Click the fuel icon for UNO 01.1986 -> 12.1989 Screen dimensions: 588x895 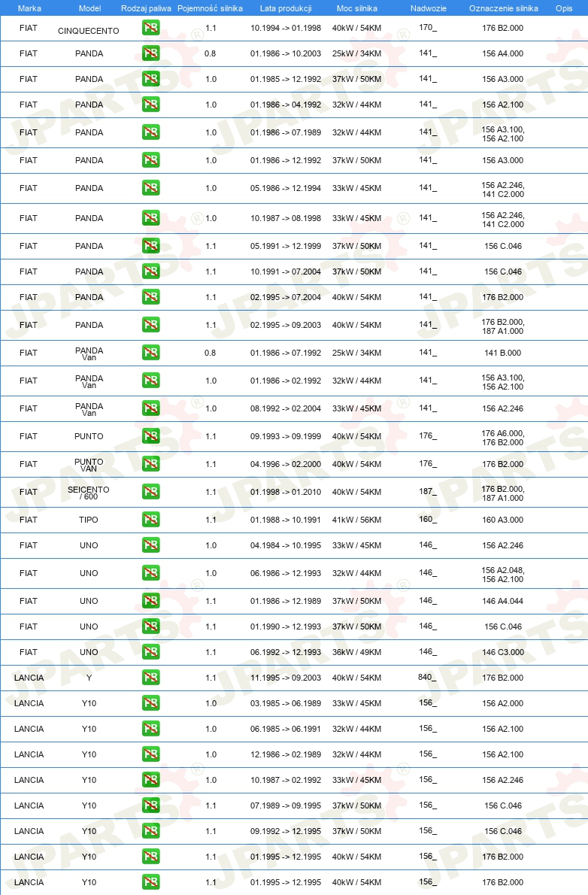[150, 600]
